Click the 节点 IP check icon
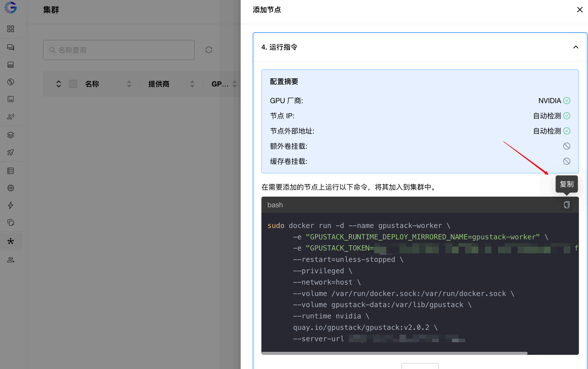Image resolution: width=588 pixels, height=369 pixels. coord(567,116)
